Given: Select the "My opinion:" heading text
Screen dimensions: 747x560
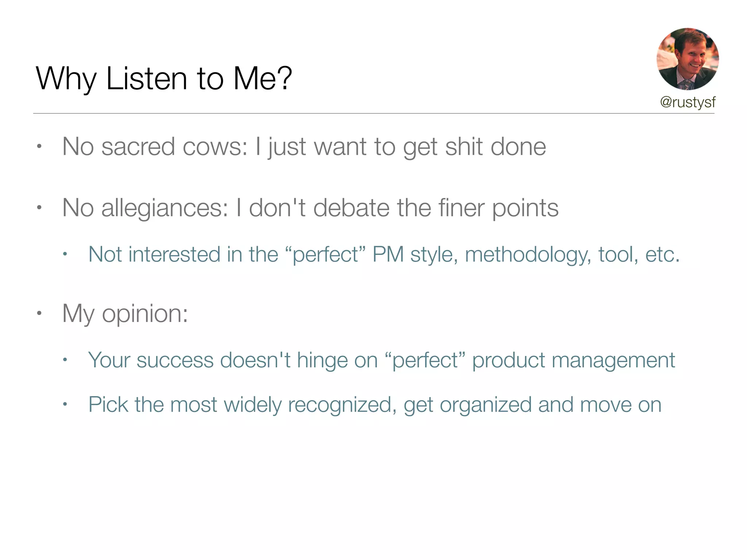Looking at the screenshot, I should point(125,313).
